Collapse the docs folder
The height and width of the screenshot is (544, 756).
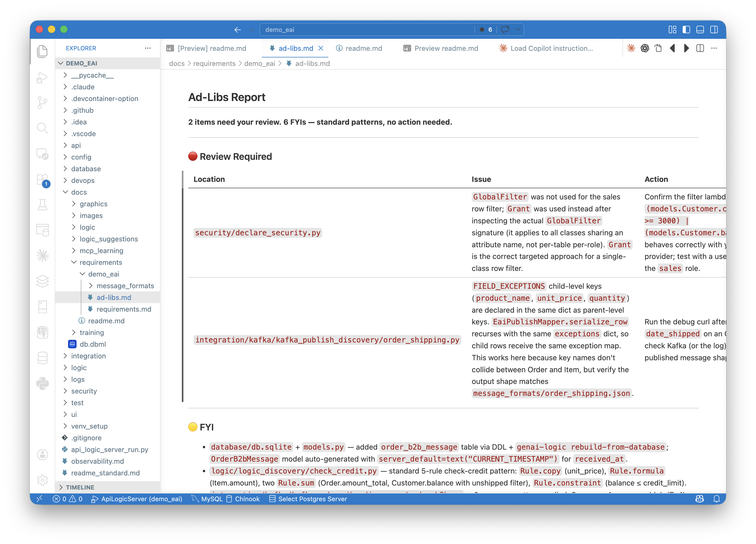(79, 192)
